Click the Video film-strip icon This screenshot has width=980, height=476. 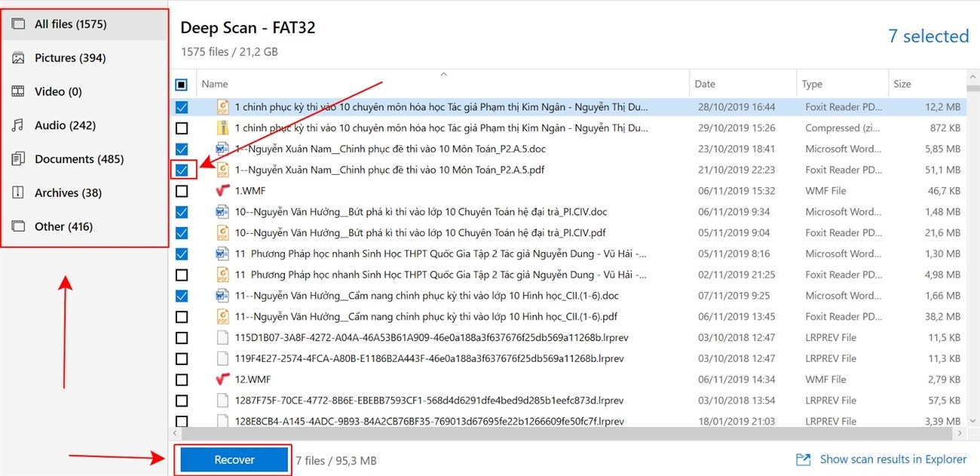click(x=18, y=91)
